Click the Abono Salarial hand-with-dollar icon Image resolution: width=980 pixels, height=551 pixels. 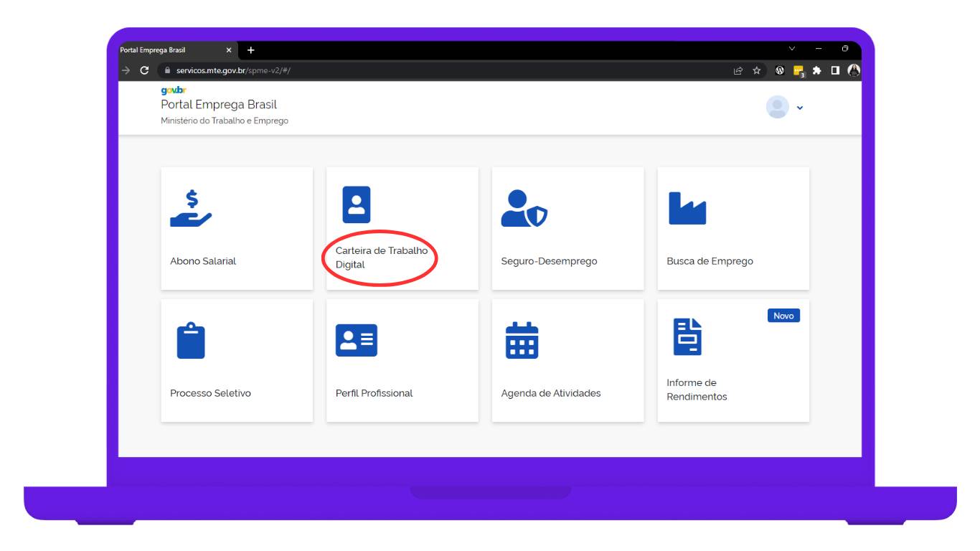click(190, 209)
